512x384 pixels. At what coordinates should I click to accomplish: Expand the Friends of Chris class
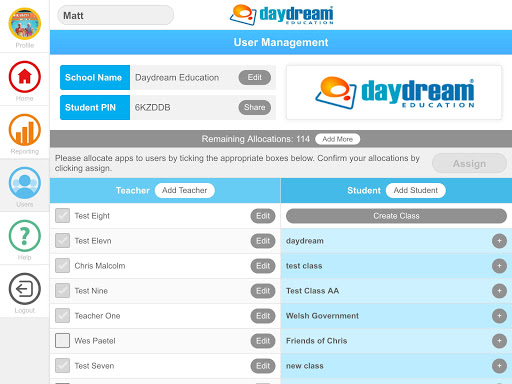coord(499,341)
